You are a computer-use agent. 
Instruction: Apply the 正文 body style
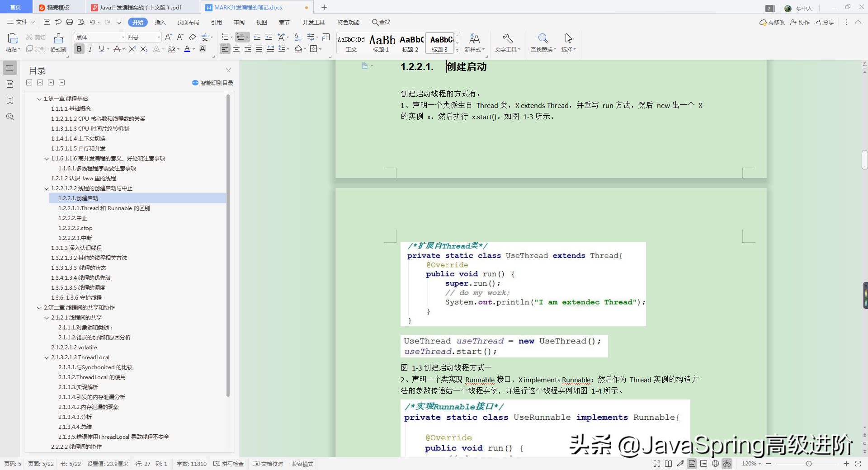click(351, 43)
